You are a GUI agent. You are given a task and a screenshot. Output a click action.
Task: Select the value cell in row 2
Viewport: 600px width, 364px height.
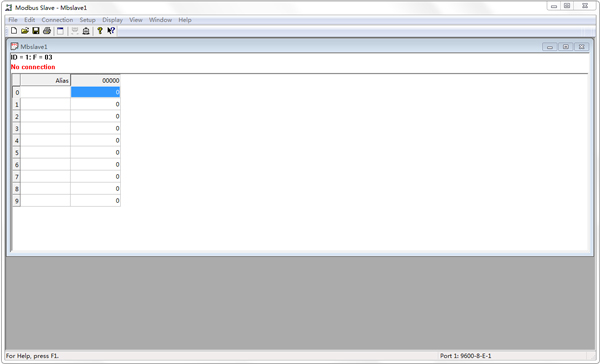pyautogui.click(x=95, y=116)
